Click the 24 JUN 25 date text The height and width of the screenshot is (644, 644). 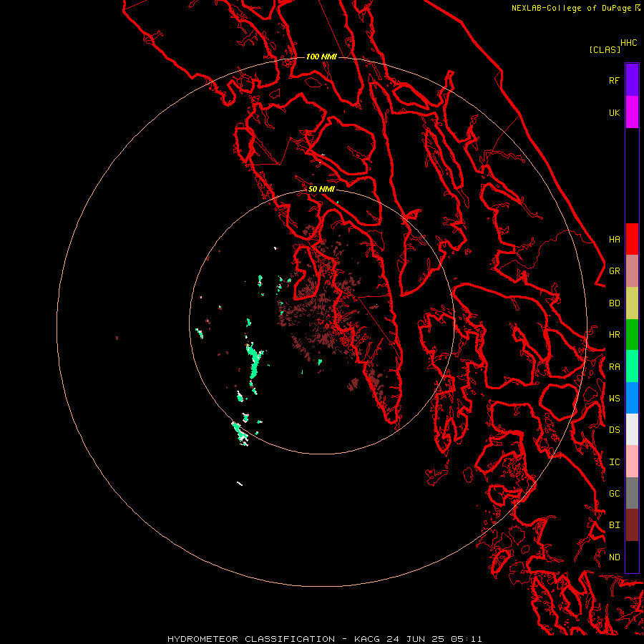click(415, 639)
